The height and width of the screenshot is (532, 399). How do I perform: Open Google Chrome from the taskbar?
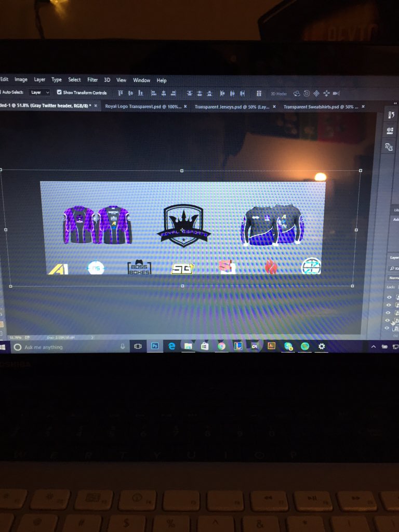(x=221, y=346)
